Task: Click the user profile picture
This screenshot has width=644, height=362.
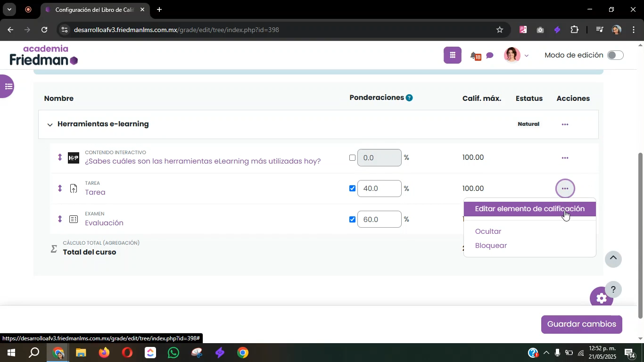Action: coord(512,55)
